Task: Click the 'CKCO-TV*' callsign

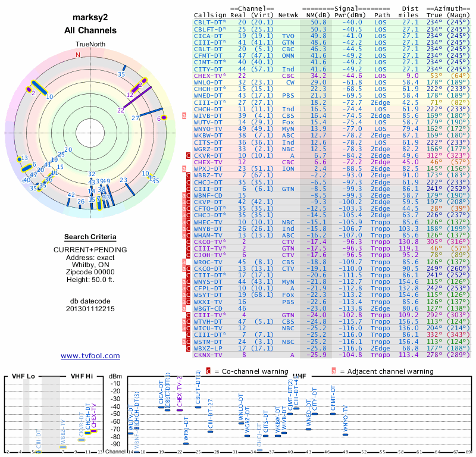Action: click(210, 242)
